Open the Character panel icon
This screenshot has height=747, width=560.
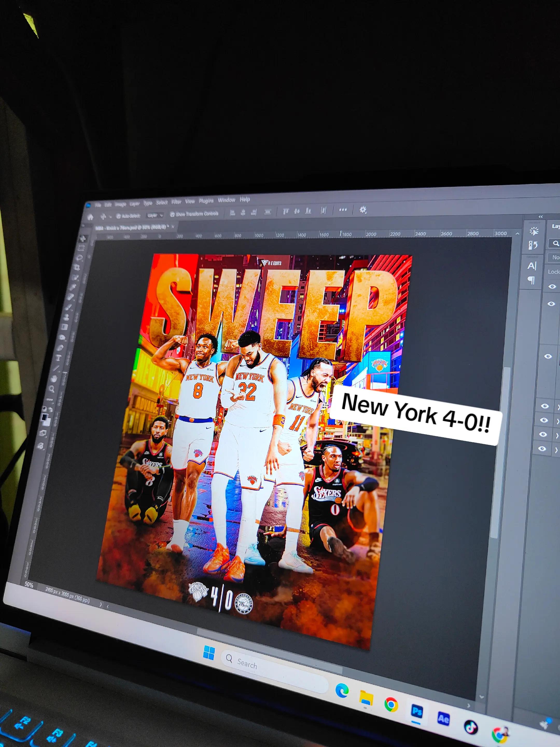[532, 266]
